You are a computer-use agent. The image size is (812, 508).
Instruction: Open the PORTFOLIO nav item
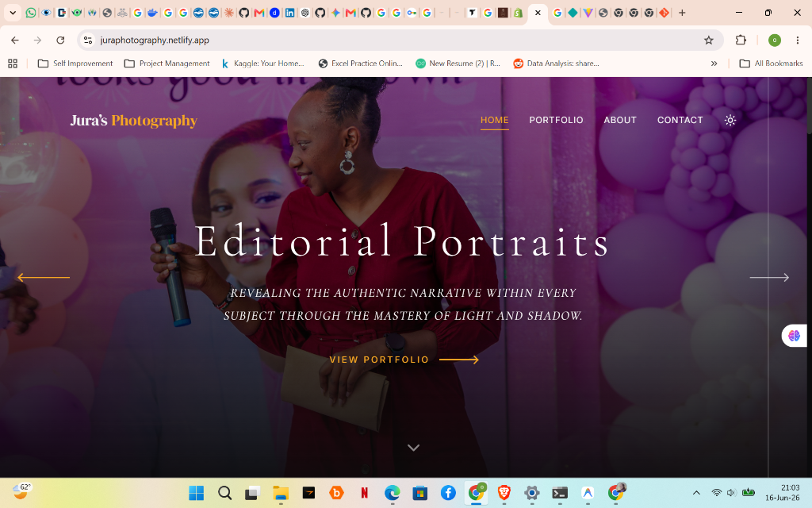coord(556,121)
